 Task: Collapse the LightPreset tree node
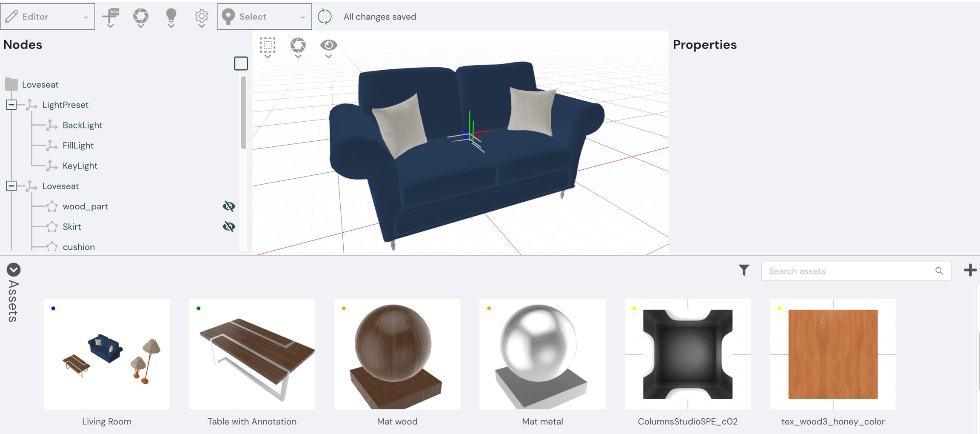[x=11, y=105]
